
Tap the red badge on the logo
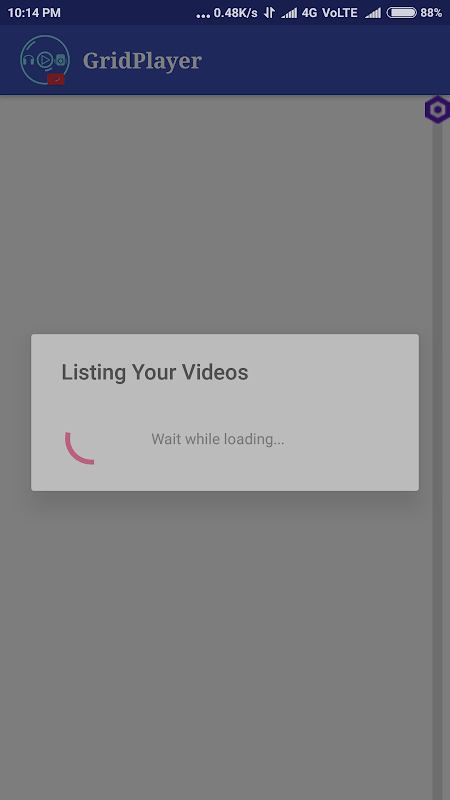coord(56,80)
